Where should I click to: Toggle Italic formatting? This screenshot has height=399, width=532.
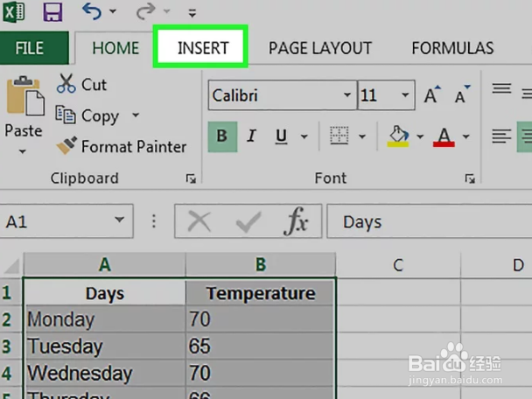[251, 136]
